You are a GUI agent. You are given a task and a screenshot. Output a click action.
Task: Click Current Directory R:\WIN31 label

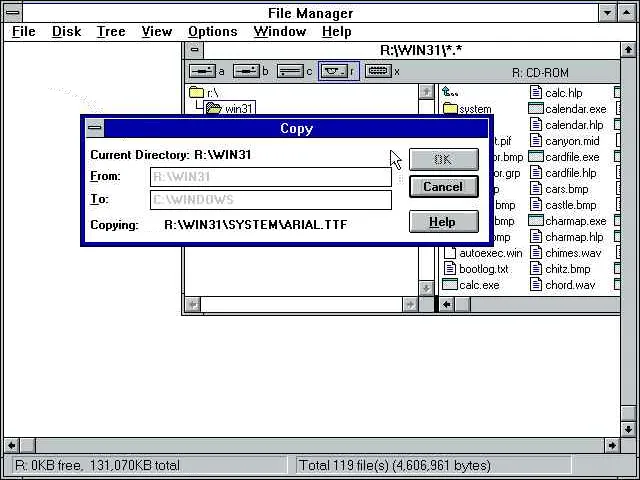click(x=171, y=155)
